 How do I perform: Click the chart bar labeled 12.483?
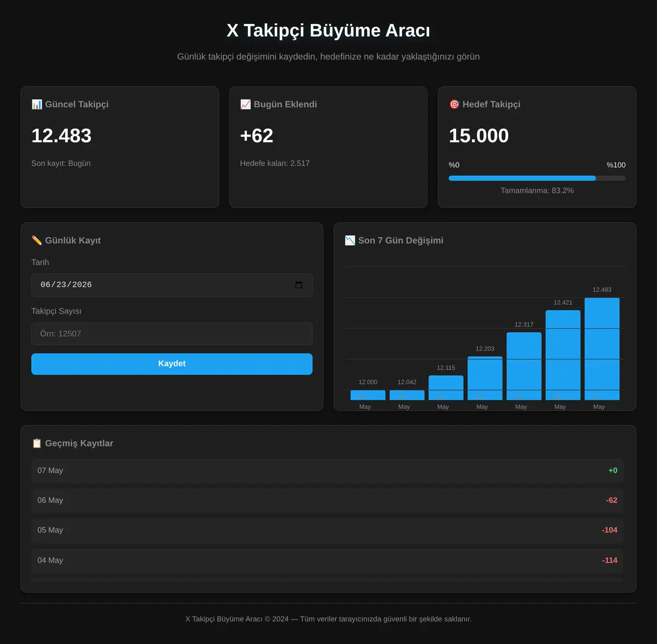pyautogui.click(x=602, y=349)
